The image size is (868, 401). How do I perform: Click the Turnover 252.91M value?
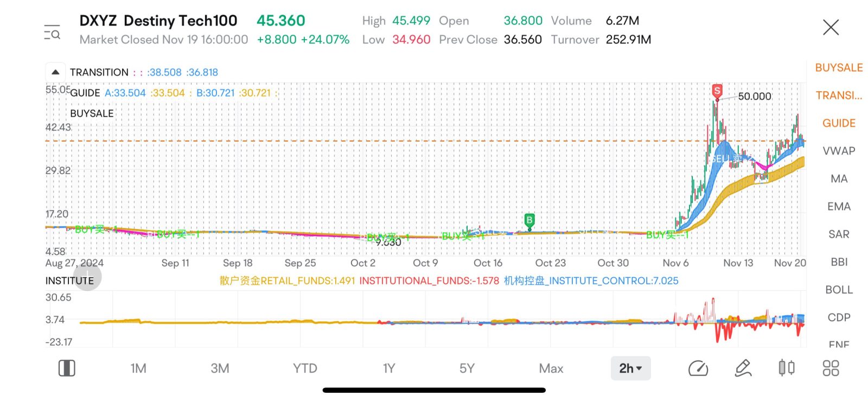tap(628, 40)
